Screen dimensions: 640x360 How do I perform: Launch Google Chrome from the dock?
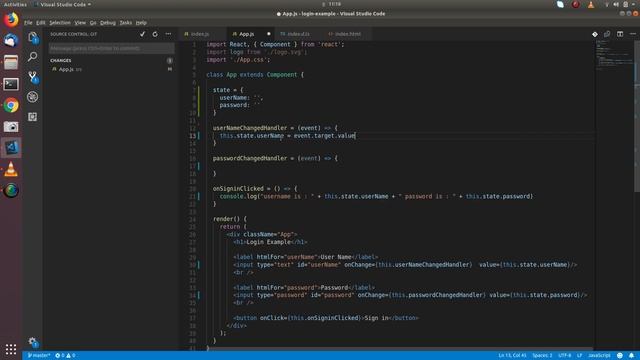coord(11,105)
